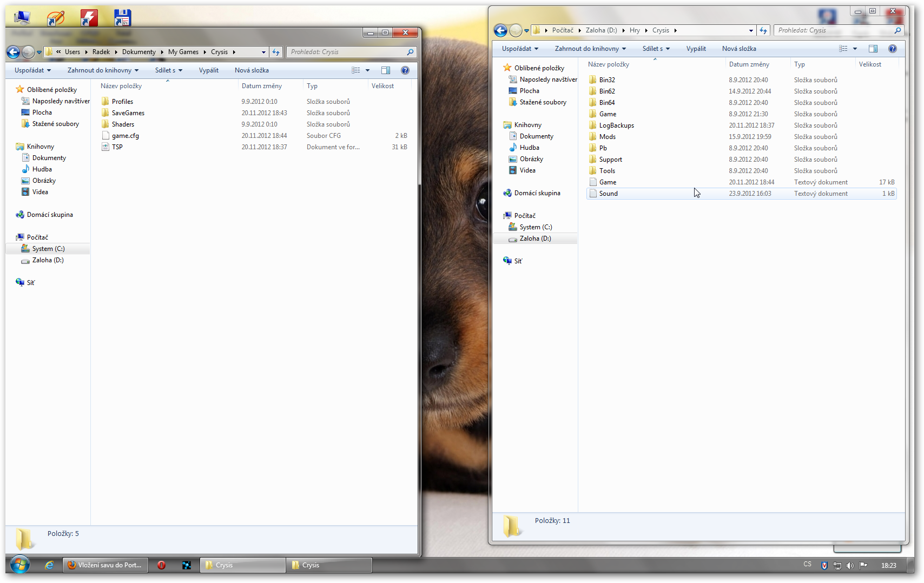Open the Start menu orb

(20, 565)
